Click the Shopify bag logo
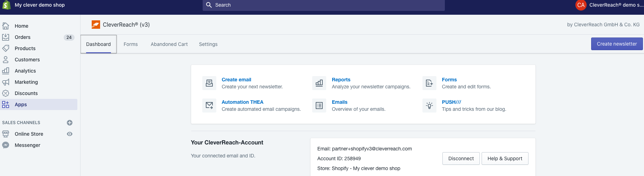Screen dimensions: 644x176 6,5
